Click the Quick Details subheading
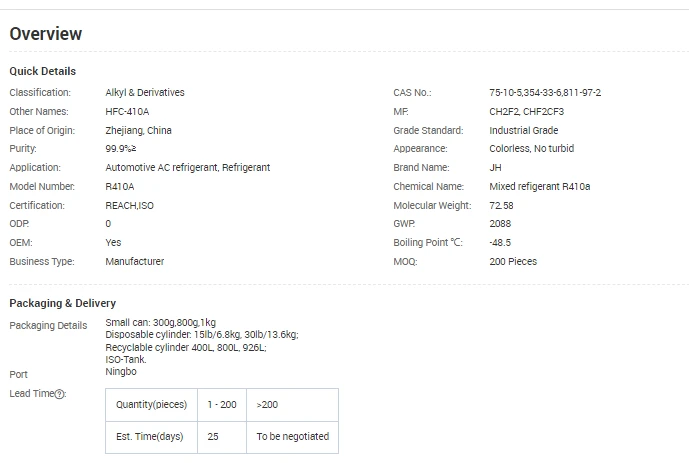This screenshot has height=463, width=689. pos(43,71)
